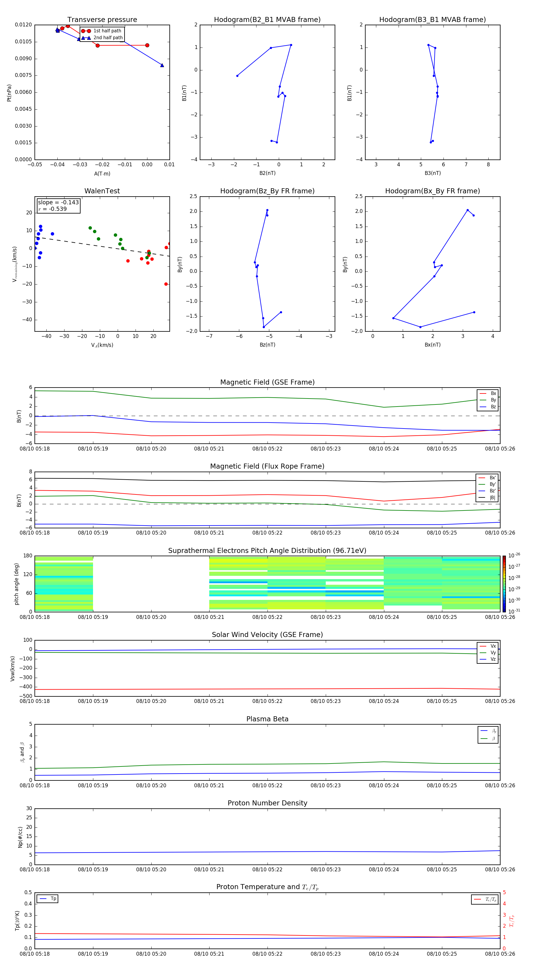
Task: Click the "Vz" legend entry in velocity plot
Action: pos(488,659)
